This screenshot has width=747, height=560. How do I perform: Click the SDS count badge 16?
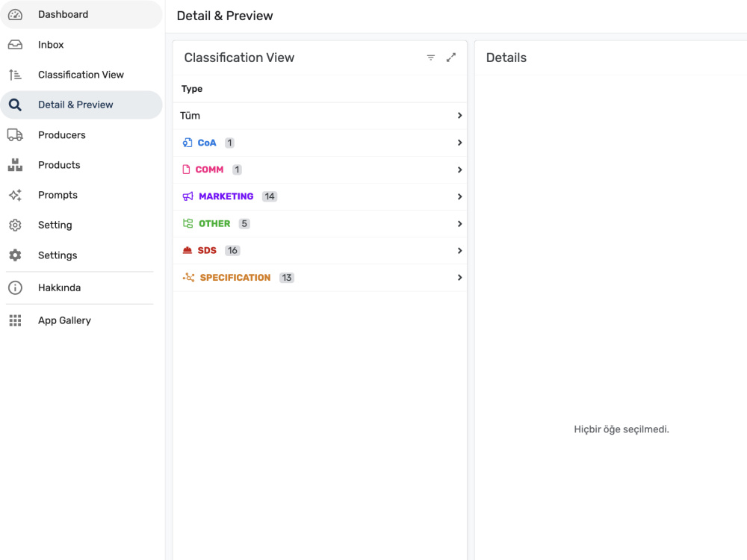[x=232, y=250]
